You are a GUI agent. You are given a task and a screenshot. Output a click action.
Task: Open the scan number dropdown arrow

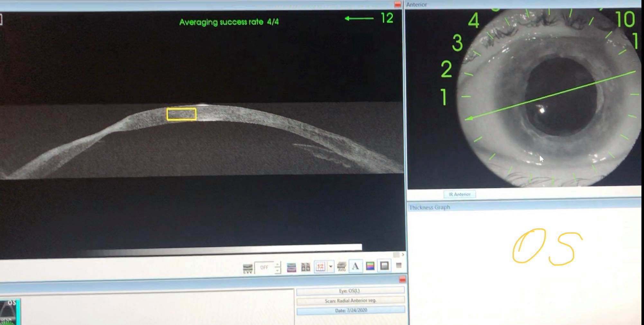[x=331, y=267]
